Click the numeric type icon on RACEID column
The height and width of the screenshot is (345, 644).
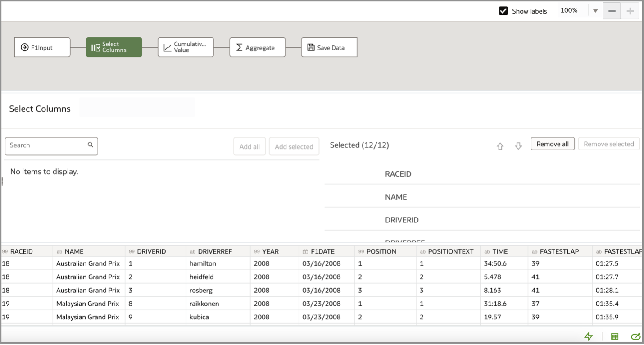5,251
